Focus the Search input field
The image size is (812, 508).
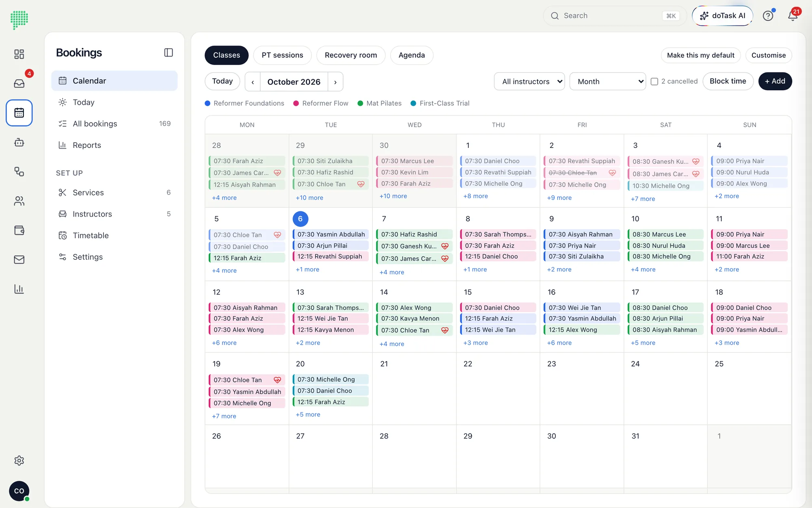coord(615,16)
